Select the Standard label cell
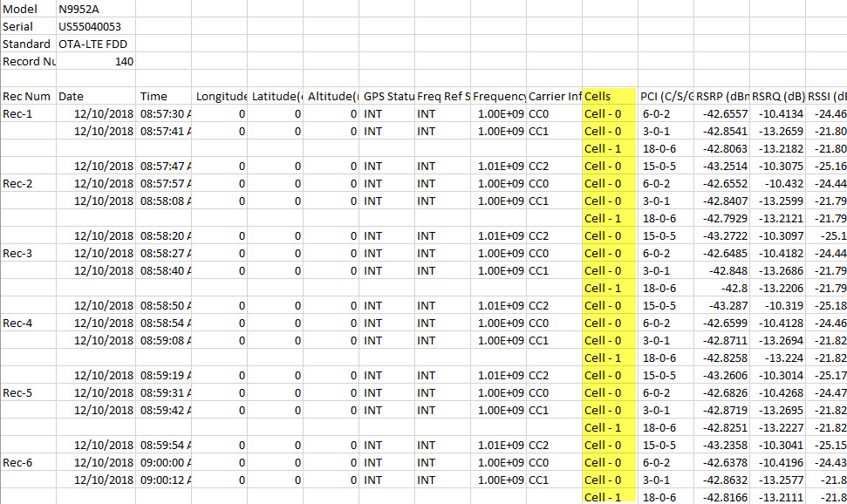The image size is (847, 504). 28,44
